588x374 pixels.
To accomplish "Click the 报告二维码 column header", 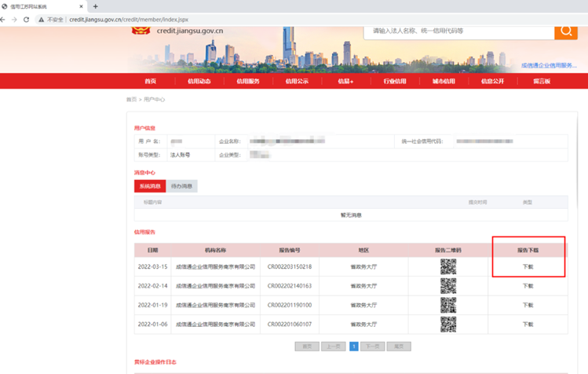I will click(x=448, y=250).
